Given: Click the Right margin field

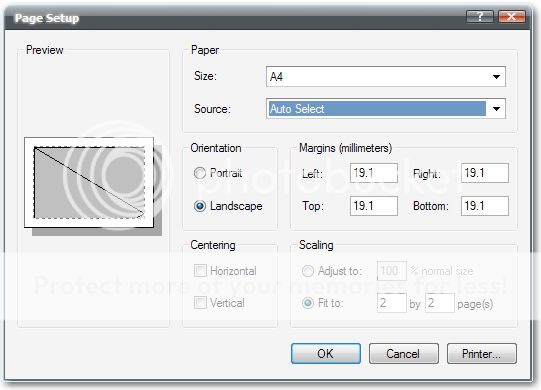Looking at the screenshot, I should click(x=485, y=173).
